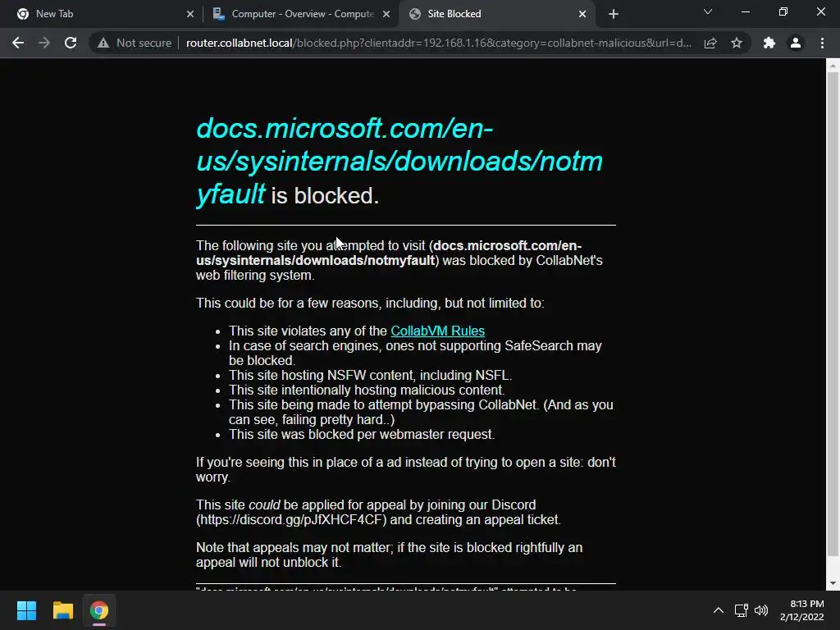This screenshot has height=630, width=840.
Task: Click page scrollbar thumb
Action: pyautogui.click(x=833, y=316)
